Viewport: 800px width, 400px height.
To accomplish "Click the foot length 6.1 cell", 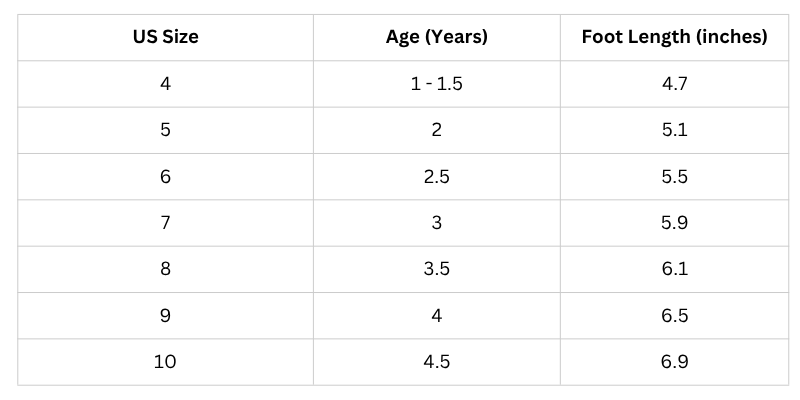I will 674,269.
